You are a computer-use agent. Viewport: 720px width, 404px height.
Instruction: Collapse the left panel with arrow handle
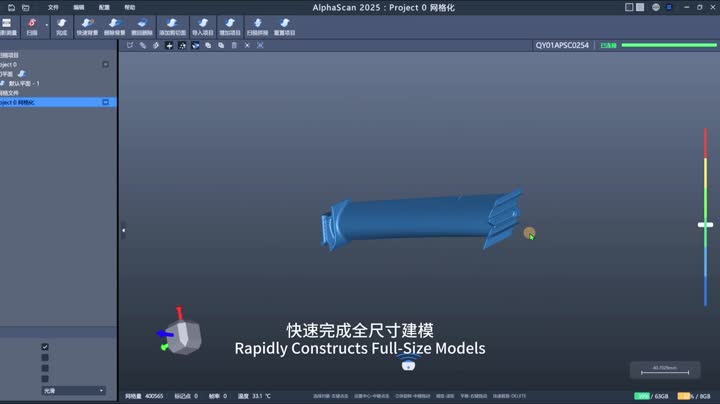[x=124, y=230]
